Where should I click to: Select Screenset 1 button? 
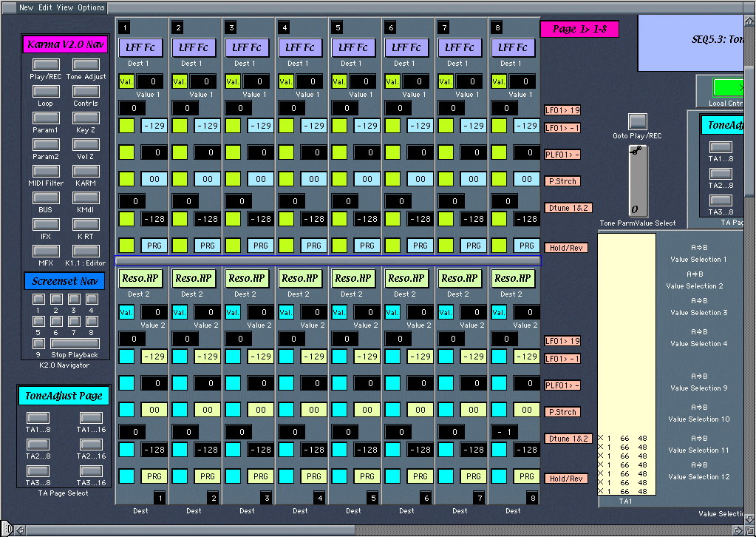[38, 300]
